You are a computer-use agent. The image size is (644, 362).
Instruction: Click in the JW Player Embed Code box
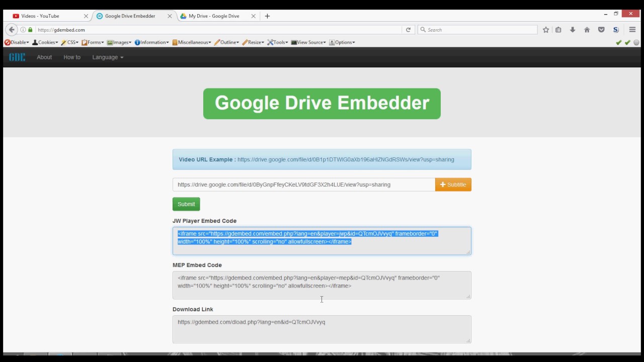[322, 241]
